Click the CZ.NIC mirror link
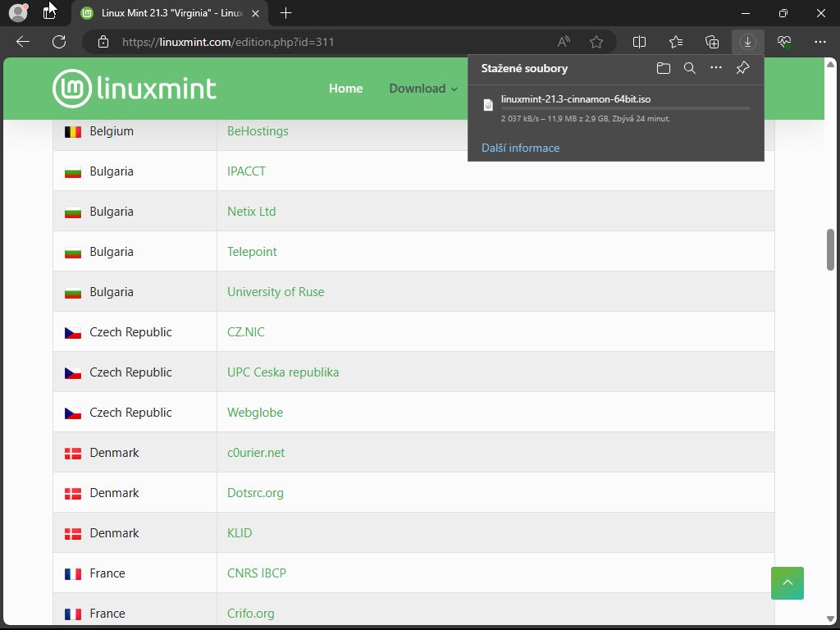This screenshot has width=840, height=630. (x=246, y=332)
